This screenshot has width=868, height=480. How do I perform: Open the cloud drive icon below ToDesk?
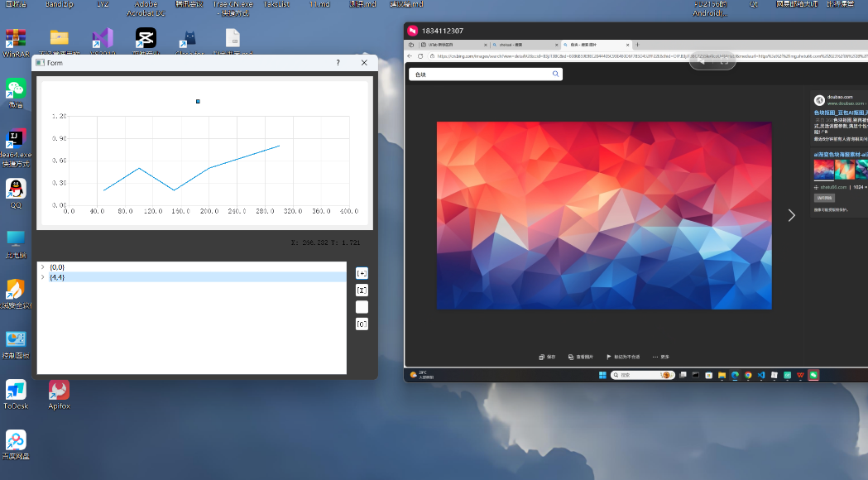tap(16, 444)
